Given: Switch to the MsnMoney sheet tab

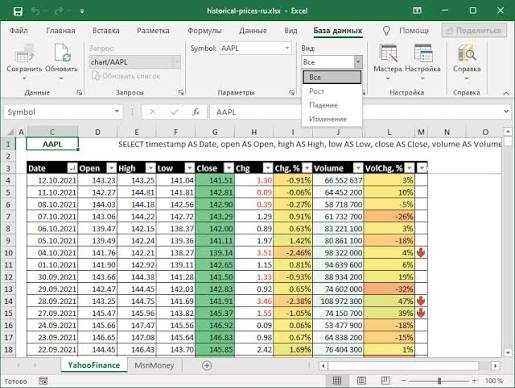Looking at the screenshot, I should [x=154, y=365].
